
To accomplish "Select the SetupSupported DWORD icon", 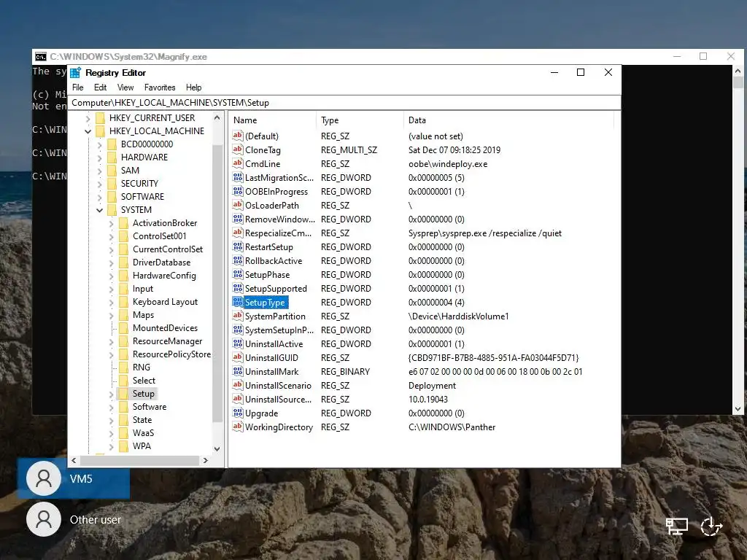I will (237, 288).
